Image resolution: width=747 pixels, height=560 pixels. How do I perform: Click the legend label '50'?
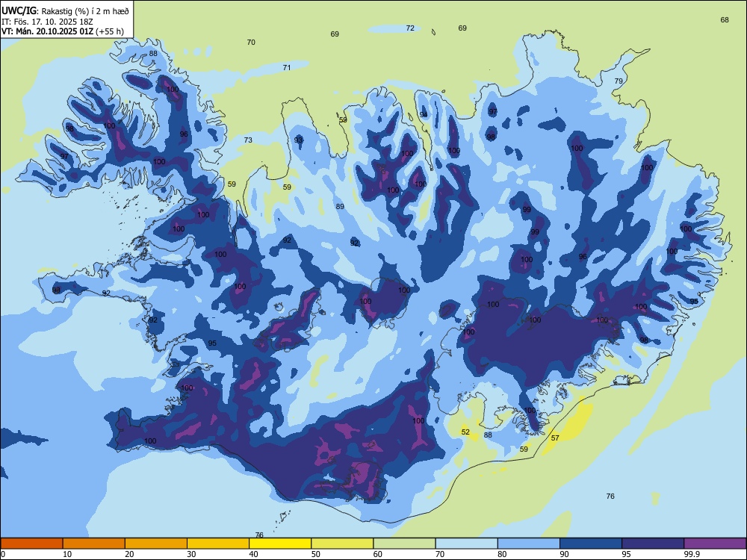click(315, 554)
